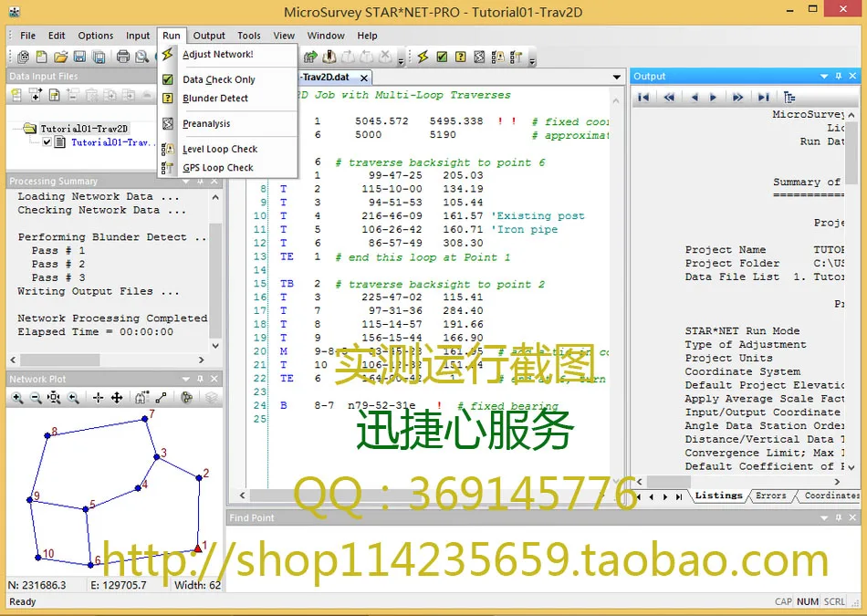Pin the Output panel with its pin icon
The image size is (867, 616).
coord(838,76)
